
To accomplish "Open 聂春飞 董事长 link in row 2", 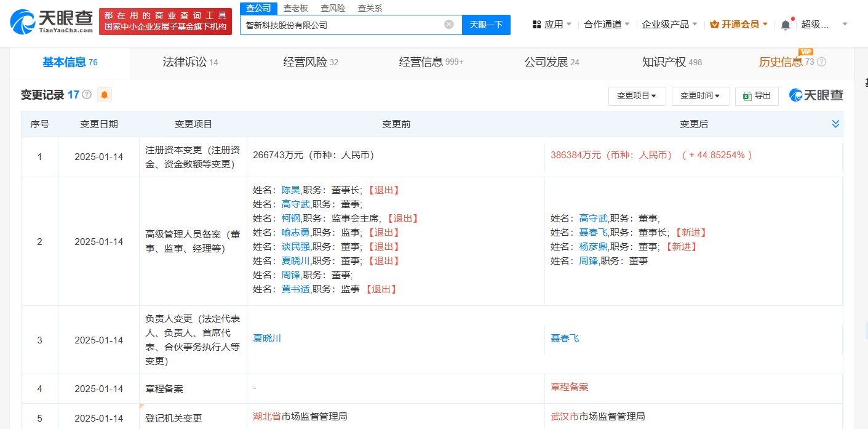I will 594,233.
